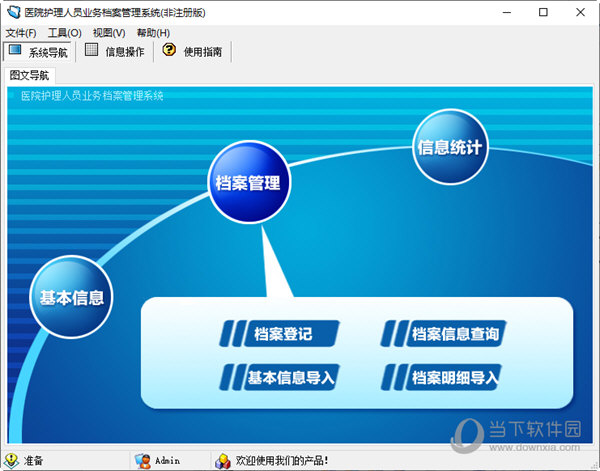This screenshot has width=600, height=471.
Task: Switch to the 图文导航 tab
Action: (29, 75)
